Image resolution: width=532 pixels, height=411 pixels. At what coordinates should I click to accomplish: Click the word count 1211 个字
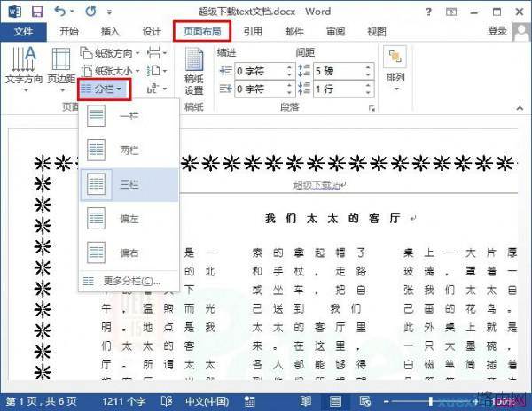(x=124, y=401)
